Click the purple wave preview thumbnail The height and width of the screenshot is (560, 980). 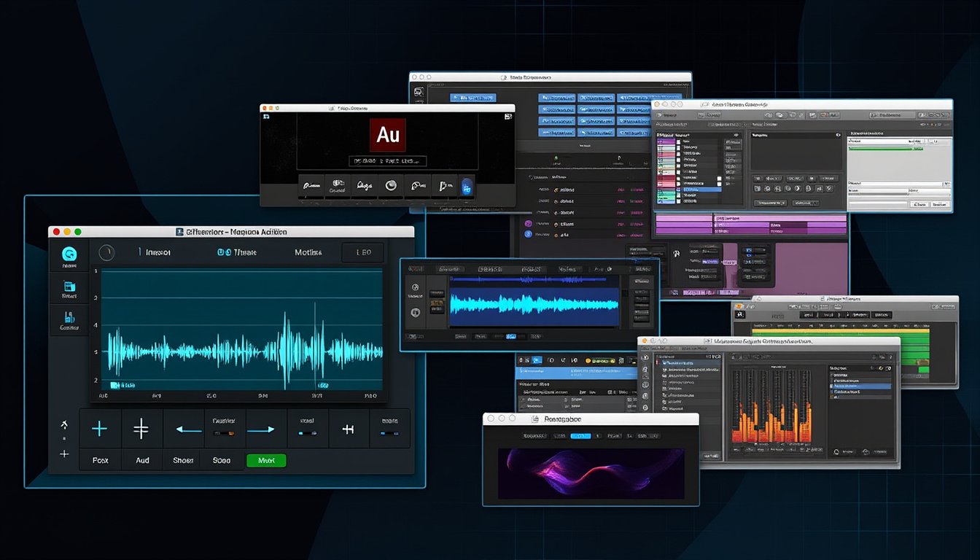click(591, 472)
